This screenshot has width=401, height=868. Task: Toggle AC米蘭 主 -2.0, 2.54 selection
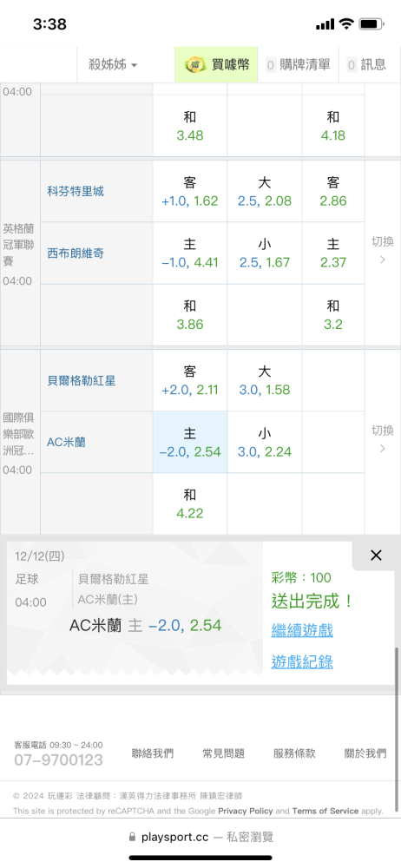[190, 443]
